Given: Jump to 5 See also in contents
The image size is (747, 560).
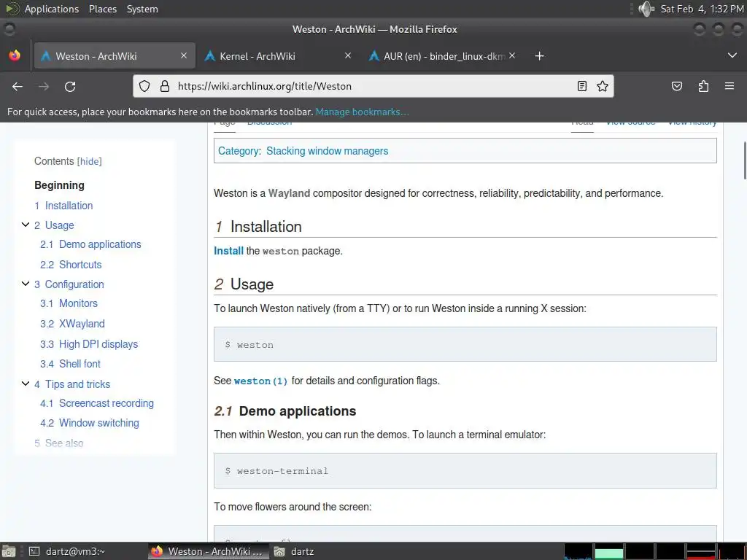Looking at the screenshot, I should [58, 443].
